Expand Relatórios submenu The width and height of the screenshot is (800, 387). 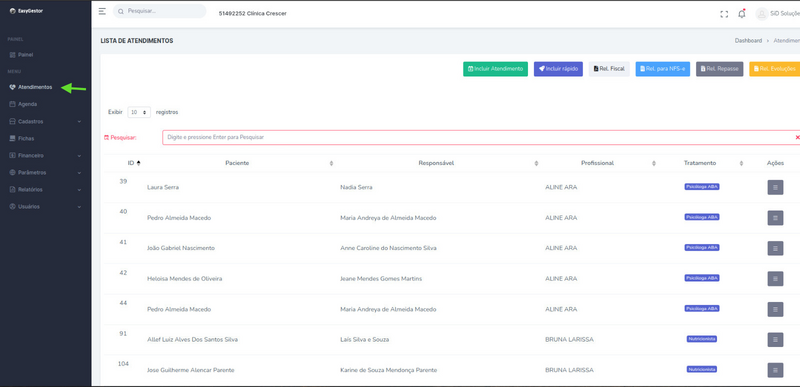(45, 190)
